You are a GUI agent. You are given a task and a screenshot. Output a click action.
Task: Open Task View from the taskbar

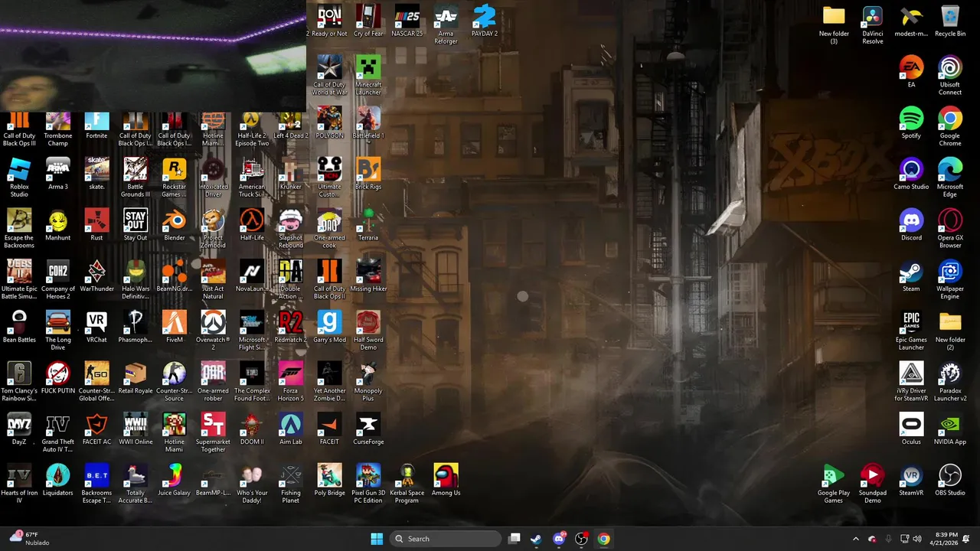tap(514, 539)
